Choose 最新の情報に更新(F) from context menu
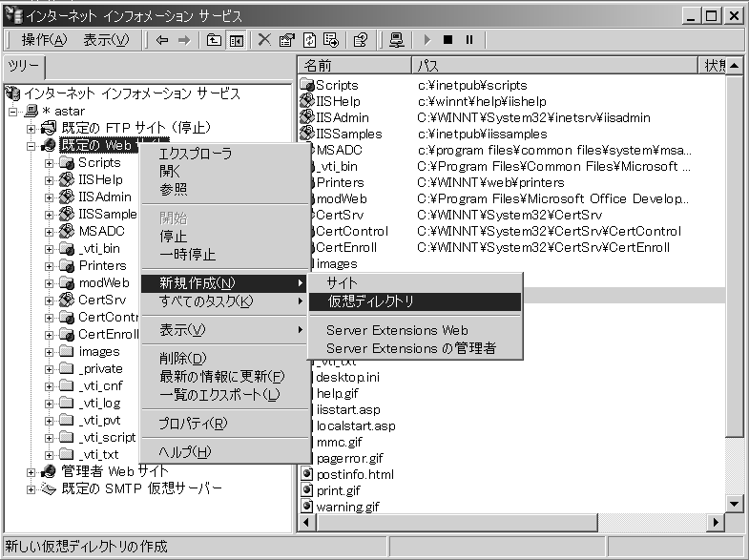The width and height of the screenshot is (749, 560). click(x=224, y=376)
